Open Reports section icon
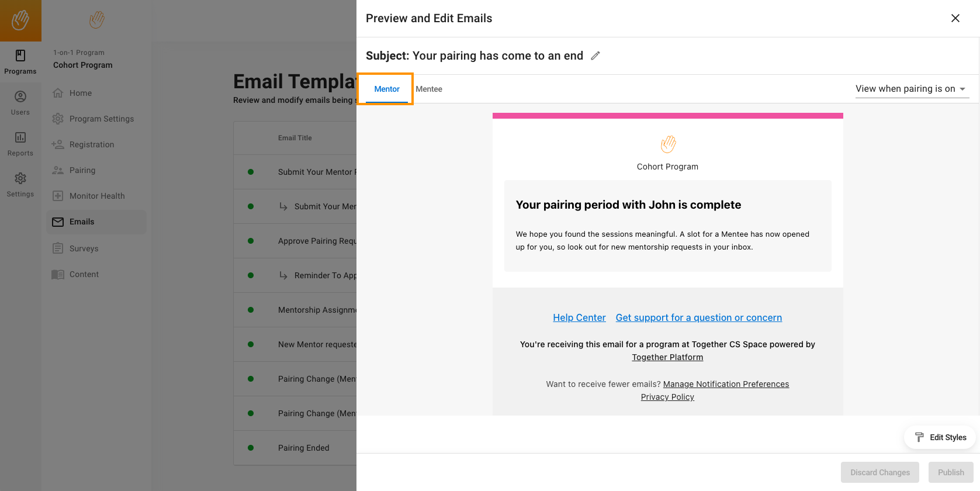This screenshot has height=491, width=980. point(20,143)
